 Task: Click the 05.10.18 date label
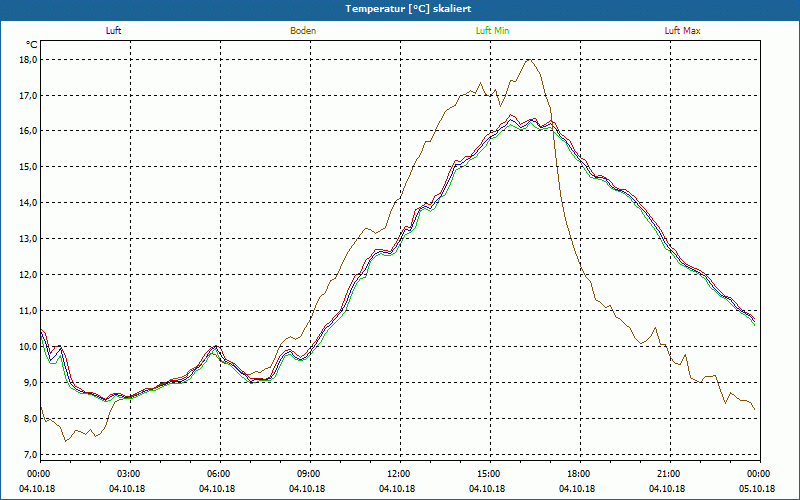click(x=757, y=488)
